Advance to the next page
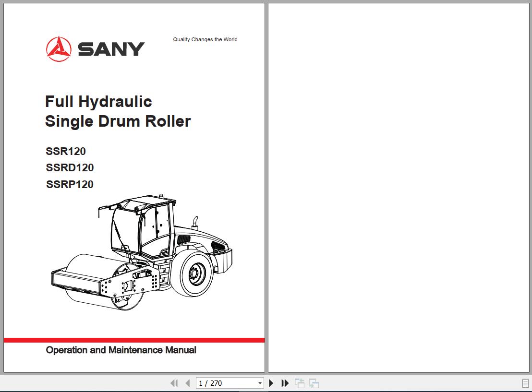 coord(271,383)
